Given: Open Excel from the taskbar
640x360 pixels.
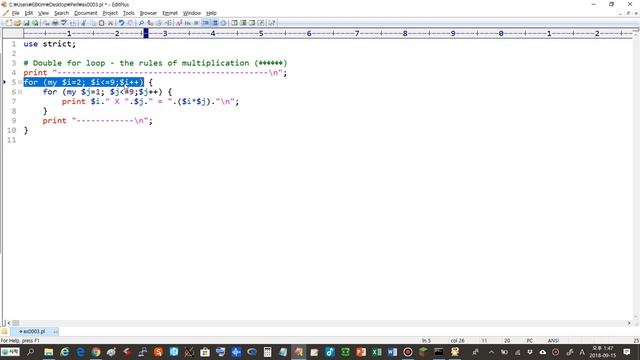Looking at the screenshot, I should (376, 352).
